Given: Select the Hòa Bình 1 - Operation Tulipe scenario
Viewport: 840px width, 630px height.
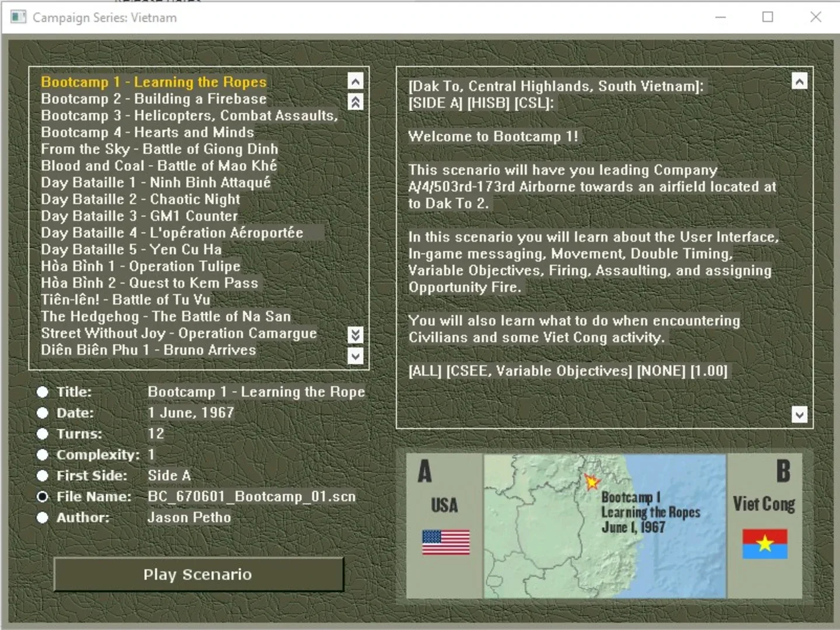Looking at the screenshot, I should [x=140, y=266].
